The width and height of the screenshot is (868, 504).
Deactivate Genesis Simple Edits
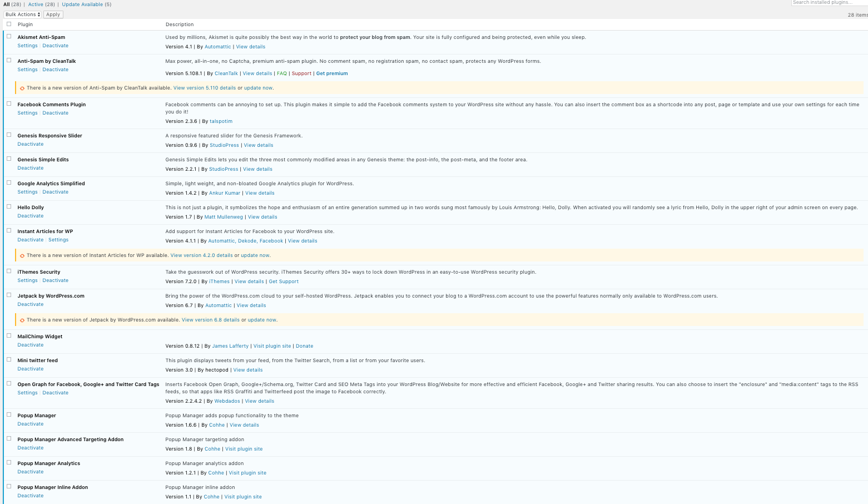click(31, 168)
